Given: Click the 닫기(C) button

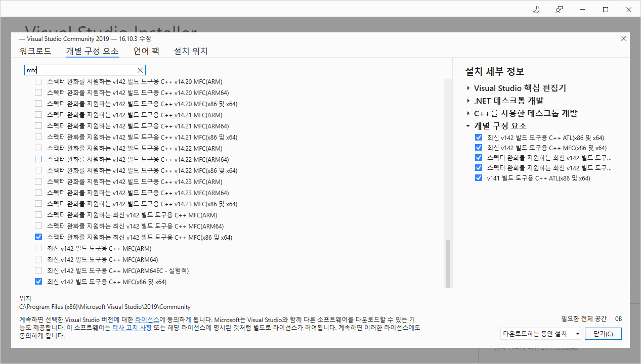Looking at the screenshot, I should [x=603, y=334].
